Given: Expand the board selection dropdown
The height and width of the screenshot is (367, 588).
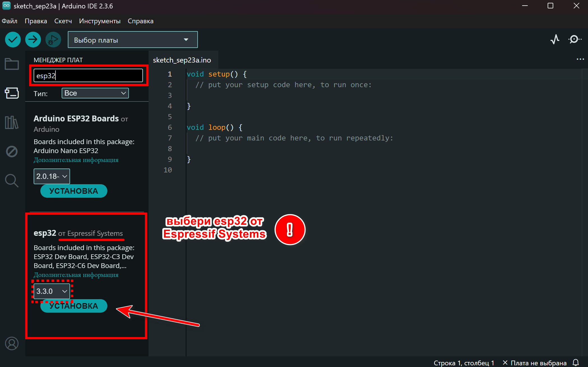Looking at the screenshot, I should point(133,40).
